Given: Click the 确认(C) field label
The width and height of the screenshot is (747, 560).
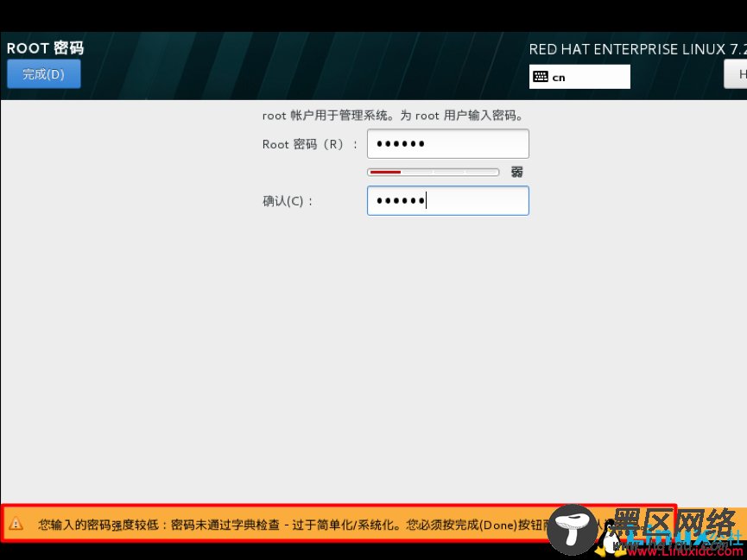Looking at the screenshot, I should click(x=288, y=201).
